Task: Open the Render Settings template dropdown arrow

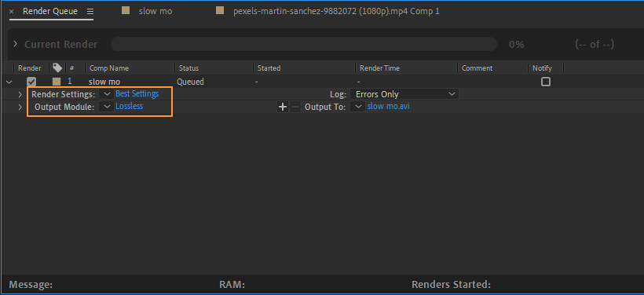Action: pyautogui.click(x=107, y=94)
